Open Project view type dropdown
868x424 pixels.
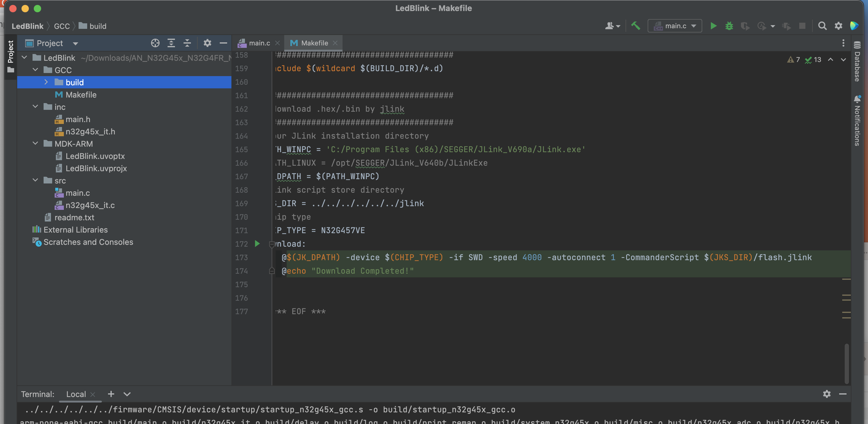[76, 44]
